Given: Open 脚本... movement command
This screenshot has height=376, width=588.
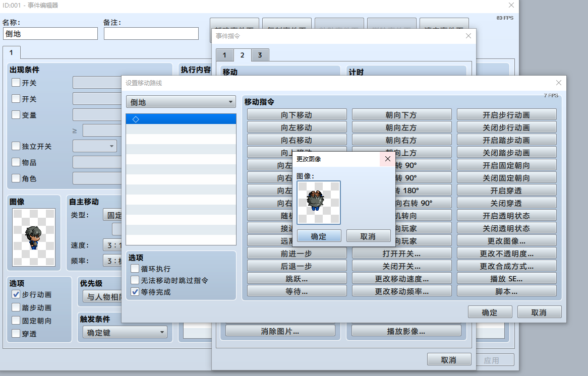Looking at the screenshot, I should (x=506, y=291).
